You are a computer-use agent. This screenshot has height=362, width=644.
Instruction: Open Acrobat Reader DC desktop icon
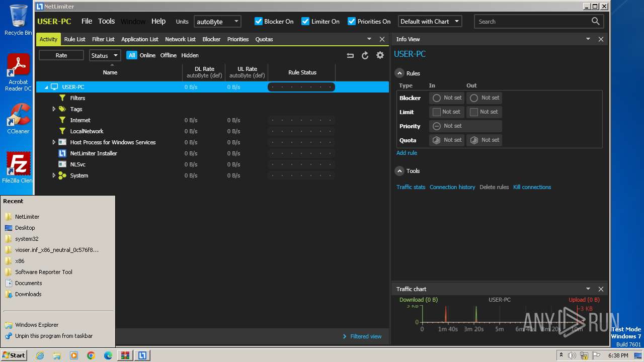click(18, 72)
